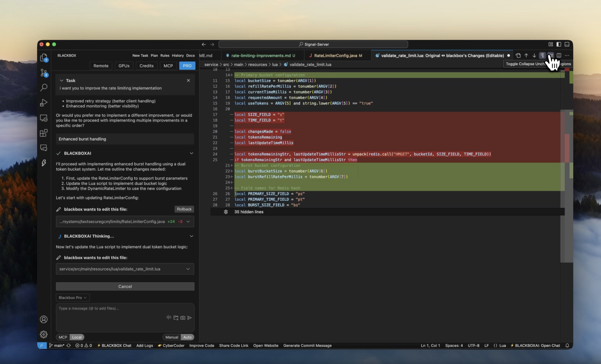The image size is (601, 364).
Task: Click the split editor icon in diff toolbar
Action: pyautogui.click(x=559, y=56)
